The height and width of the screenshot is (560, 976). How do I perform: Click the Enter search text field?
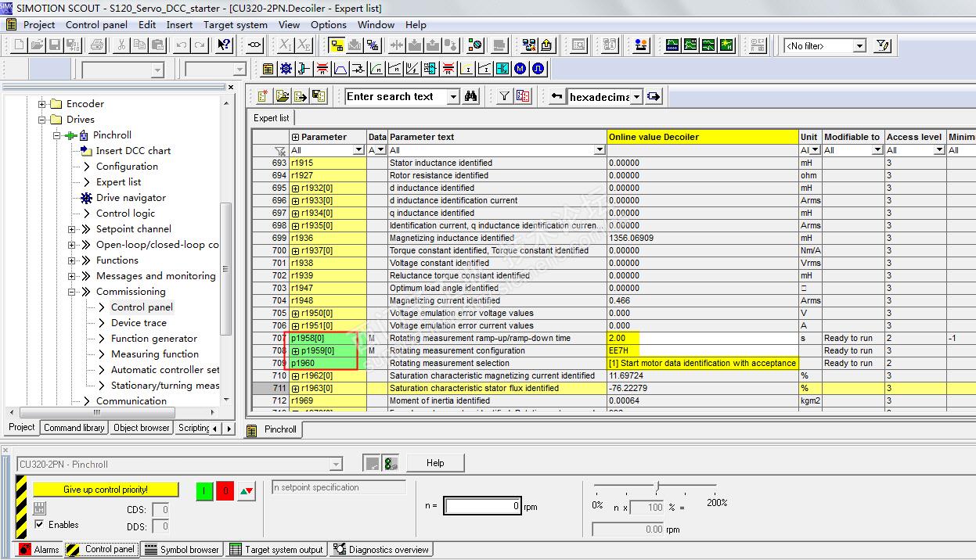(x=396, y=97)
